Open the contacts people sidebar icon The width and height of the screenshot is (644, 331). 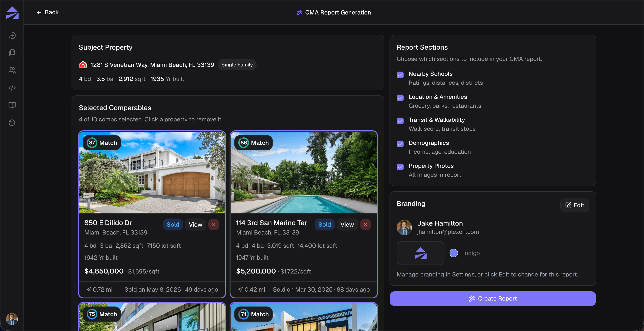[x=12, y=70]
